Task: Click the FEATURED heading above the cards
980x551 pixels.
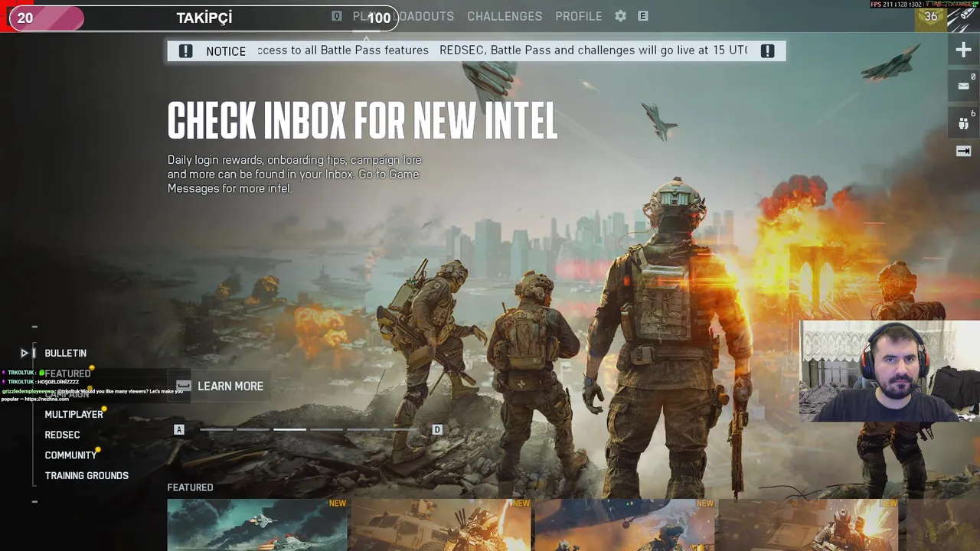Action: tap(190, 487)
